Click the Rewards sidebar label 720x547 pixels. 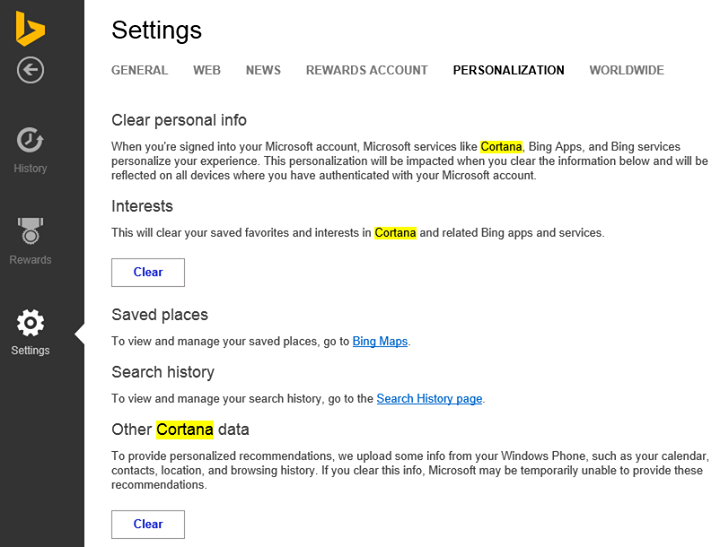30,260
